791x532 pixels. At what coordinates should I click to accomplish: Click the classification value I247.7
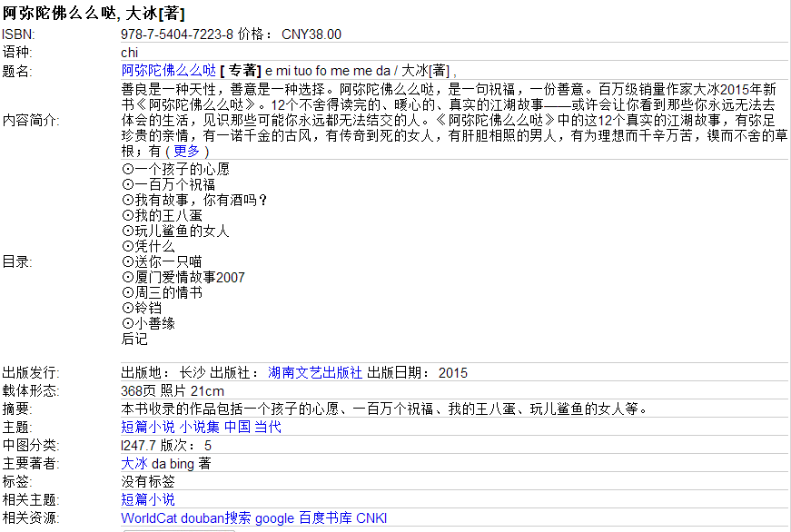pos(138,445)
